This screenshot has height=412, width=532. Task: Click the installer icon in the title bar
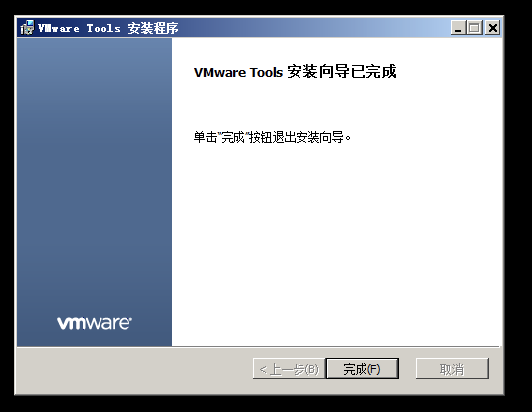click(x=27, y=28)
